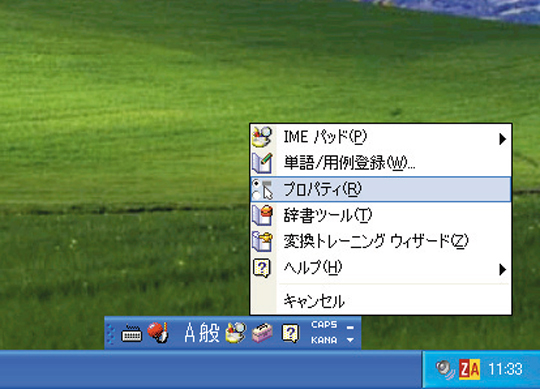Click the red ball IME icon
Viewport: 540px width, 389px height.
[158, 333]
